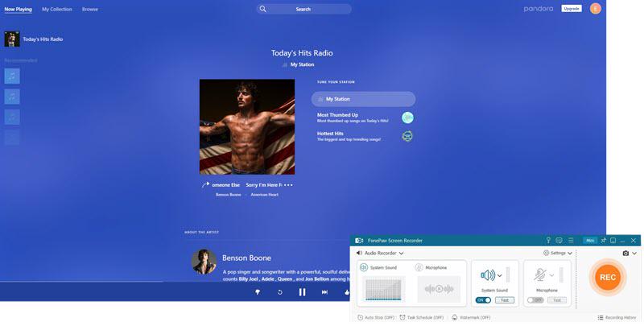Expand the system sound device dropdown

point(499,275)
